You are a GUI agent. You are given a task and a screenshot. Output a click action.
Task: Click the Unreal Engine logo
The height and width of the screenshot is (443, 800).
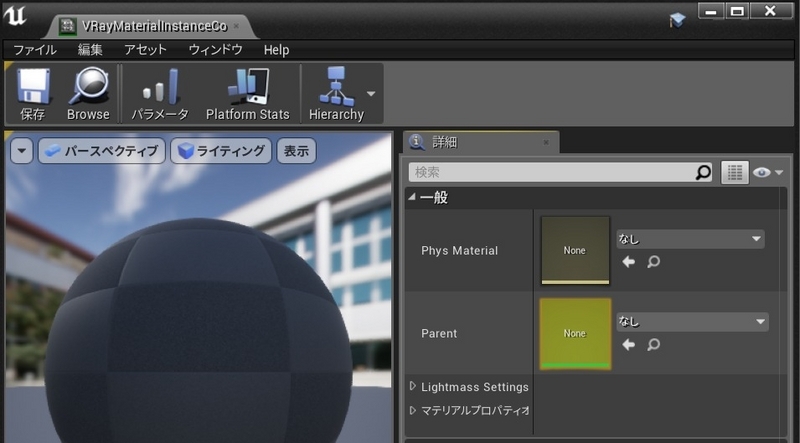coord(15,15)
